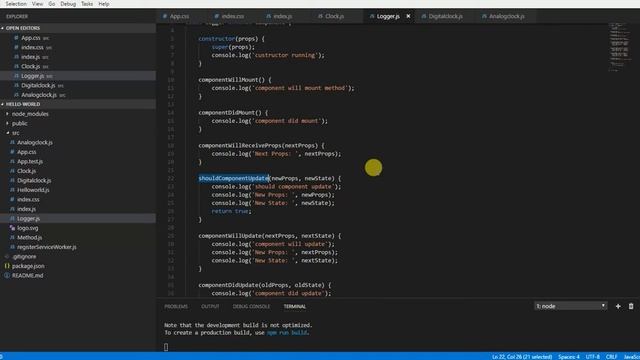
Task: Close the Logger.js editor tab
Action: coord(408,16)
